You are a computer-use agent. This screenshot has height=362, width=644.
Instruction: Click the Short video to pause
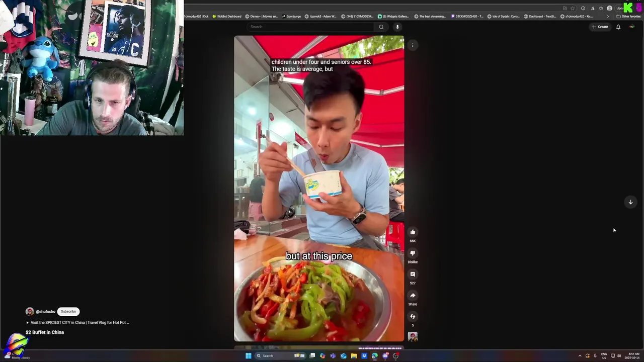[319, 189]
